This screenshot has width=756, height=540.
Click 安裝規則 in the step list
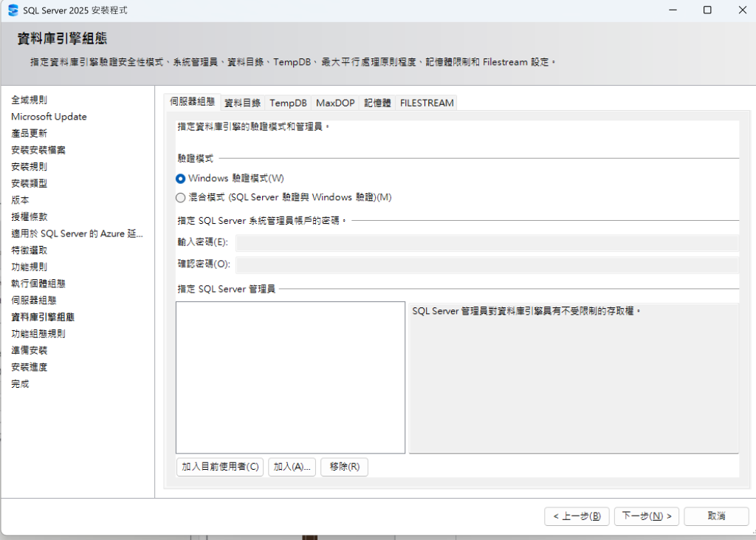[29, 166]
